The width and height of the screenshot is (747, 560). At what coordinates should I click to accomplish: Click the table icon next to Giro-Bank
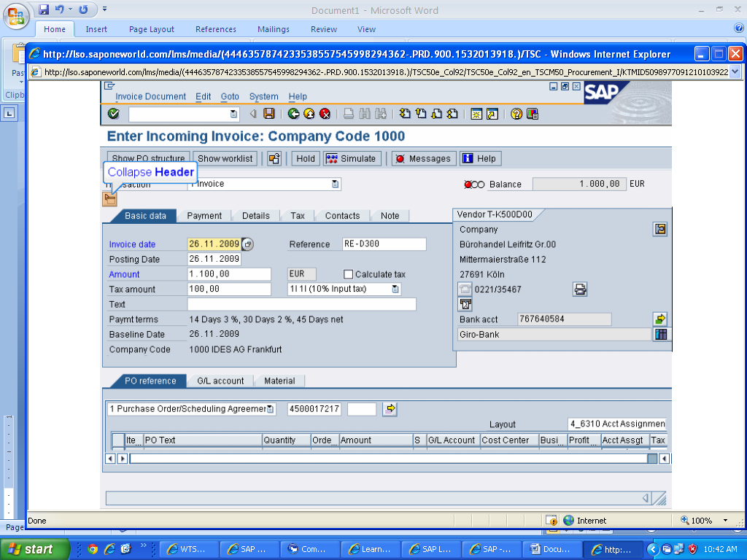661,334
